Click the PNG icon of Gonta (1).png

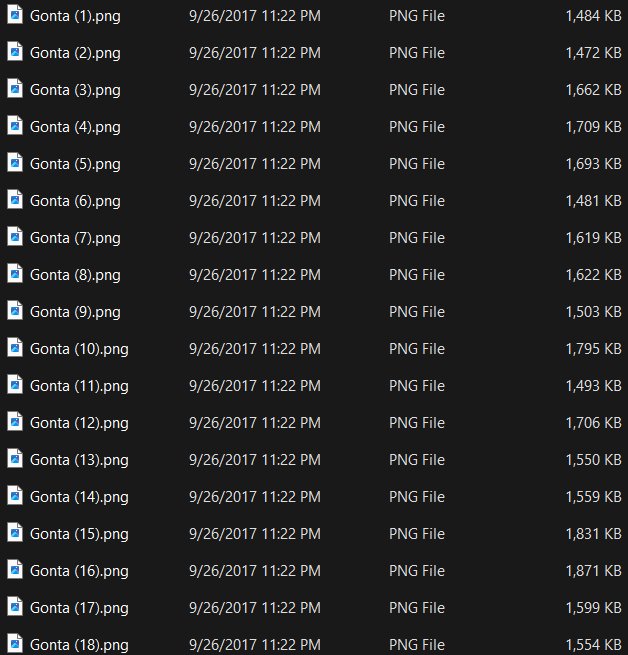15,15
